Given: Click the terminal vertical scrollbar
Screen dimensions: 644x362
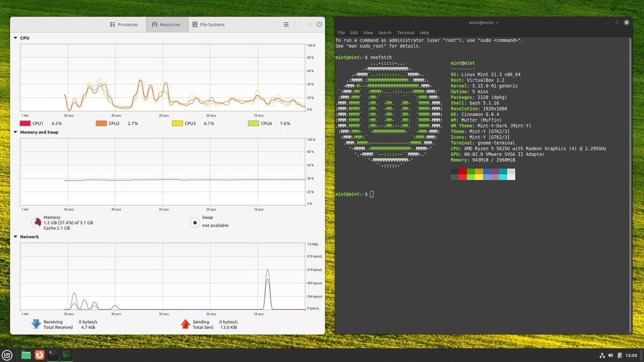Looking at the screenshot, I should [x=630, y=186].
